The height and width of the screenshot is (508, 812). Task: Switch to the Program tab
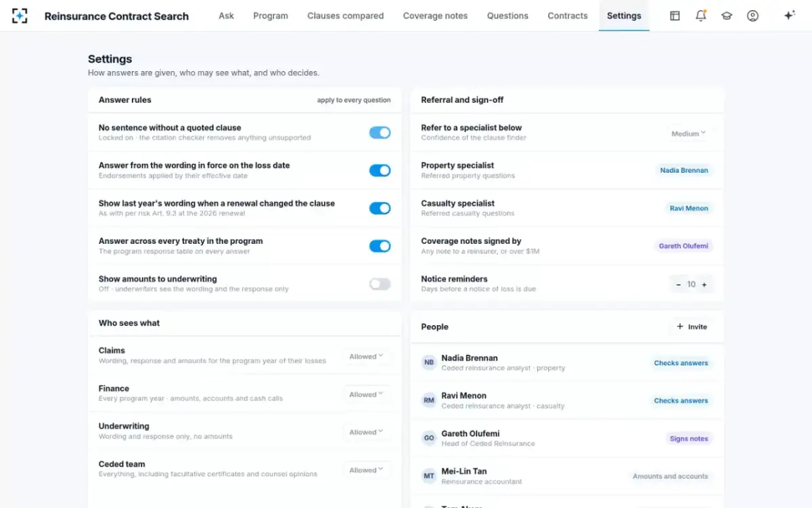(x=271, y=16)
